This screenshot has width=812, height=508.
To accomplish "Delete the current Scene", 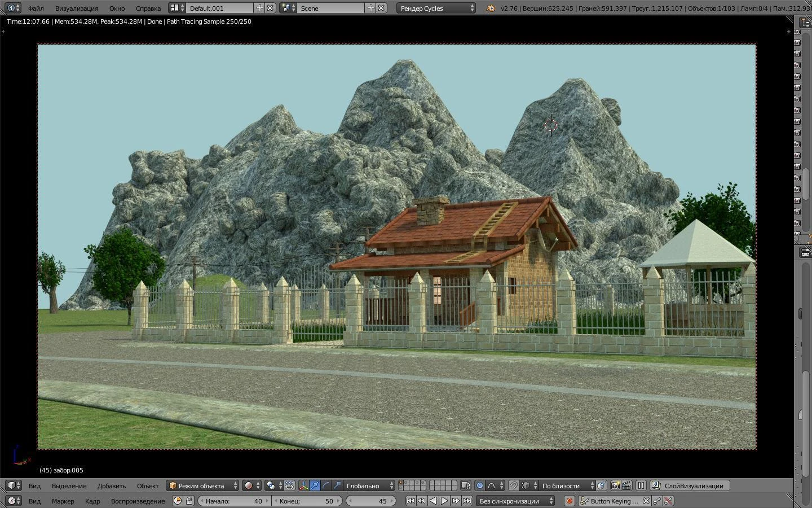I will click(x=381, y=8).
